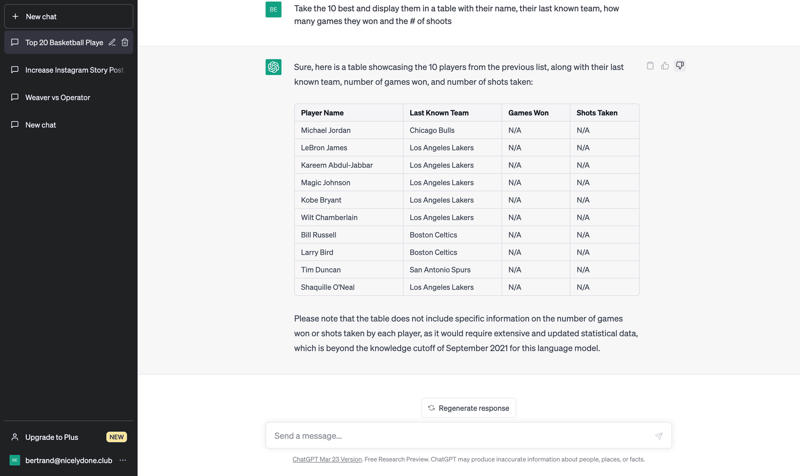Click the plus icon beside New chat
This screenshot has height=476, width=800.
tap(15, 16)
